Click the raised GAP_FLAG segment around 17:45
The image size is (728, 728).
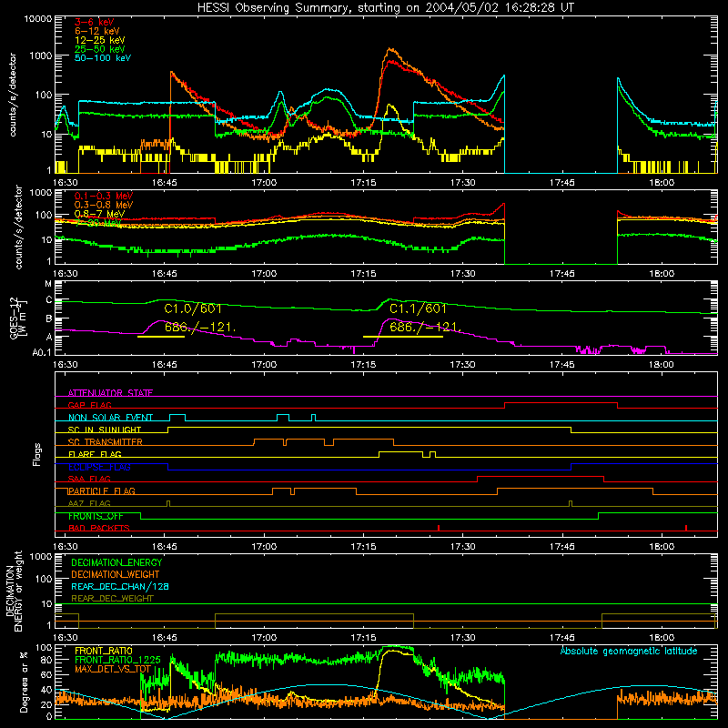click(x=561, y=403)
